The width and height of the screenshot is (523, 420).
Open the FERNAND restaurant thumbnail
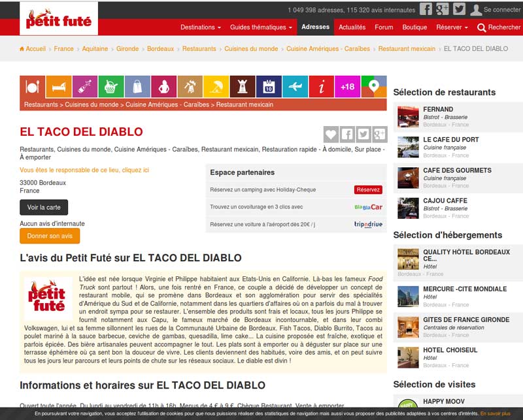(408, 117)
